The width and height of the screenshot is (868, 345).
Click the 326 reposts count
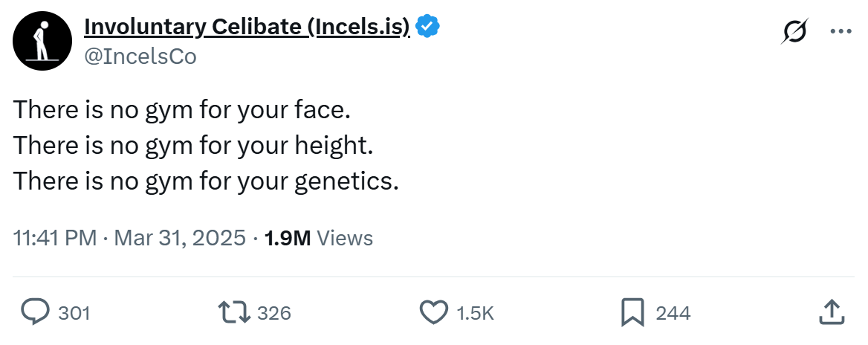274,314
